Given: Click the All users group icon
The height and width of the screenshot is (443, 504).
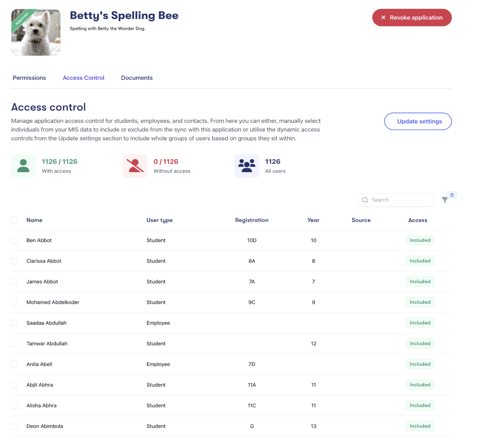Looking at the screenshot, I should (247, 166).
